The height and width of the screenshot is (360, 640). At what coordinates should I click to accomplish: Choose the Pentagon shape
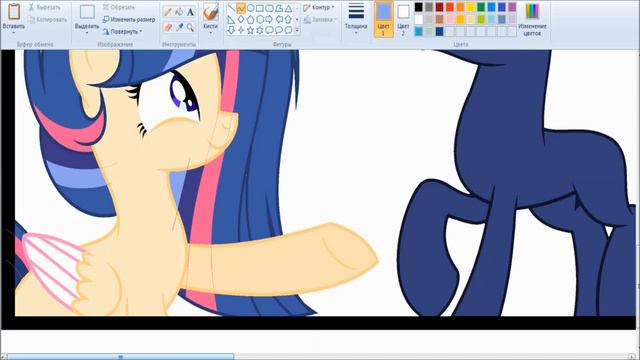tap(250, 19)
